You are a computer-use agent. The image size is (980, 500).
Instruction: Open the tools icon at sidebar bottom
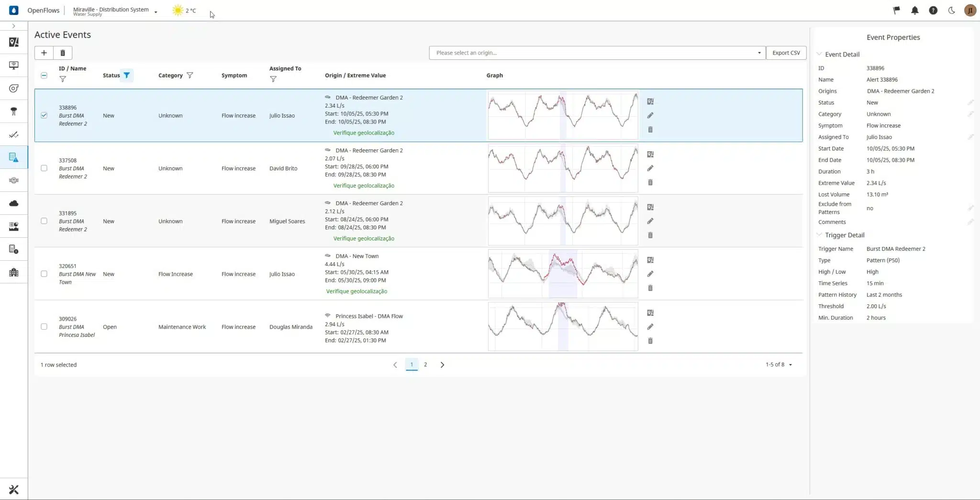pos(14,489)
